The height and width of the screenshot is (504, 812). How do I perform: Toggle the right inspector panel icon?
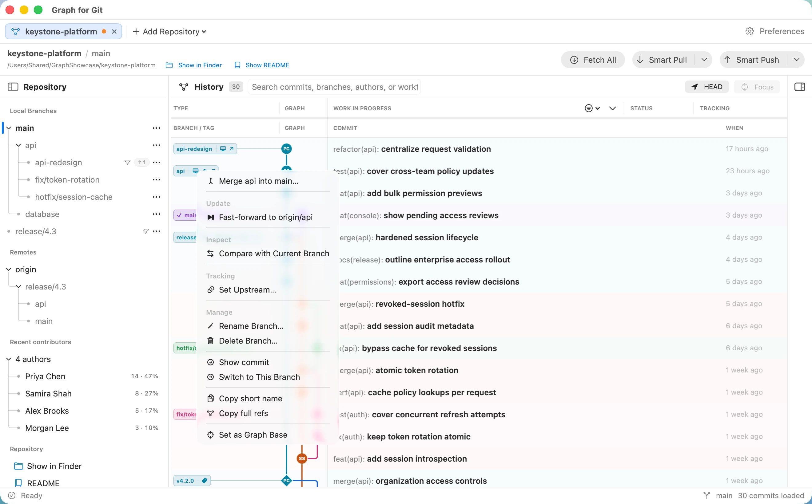tap(800, 87)
